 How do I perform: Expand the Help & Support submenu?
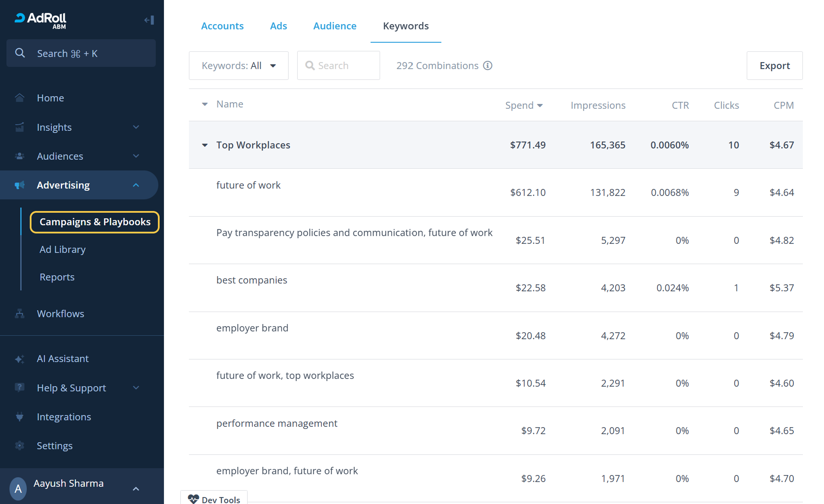[136, 388]
